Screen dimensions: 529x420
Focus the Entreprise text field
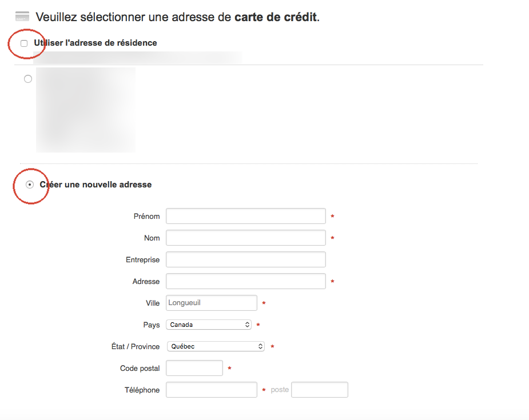click(x=245, y=259)
